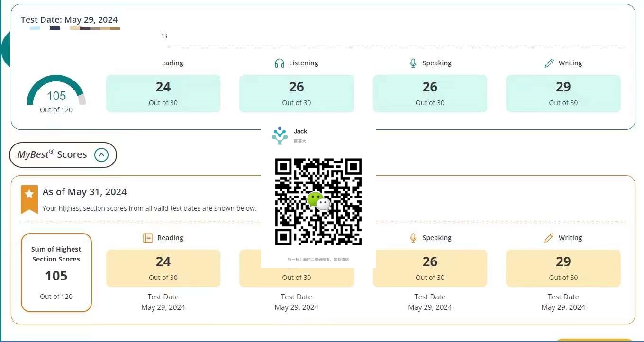Click Jack's profile avatar logo
Screen dimensions: 644x342
tap(280, 135)
